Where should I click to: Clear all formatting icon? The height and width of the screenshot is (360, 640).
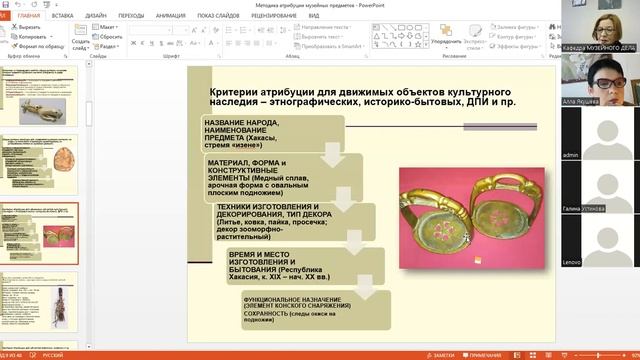point(216,30)
